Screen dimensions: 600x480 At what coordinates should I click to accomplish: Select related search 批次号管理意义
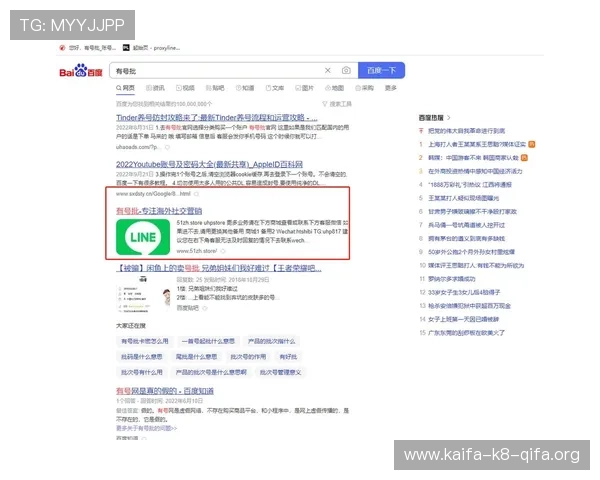click(x=280, y=372)
